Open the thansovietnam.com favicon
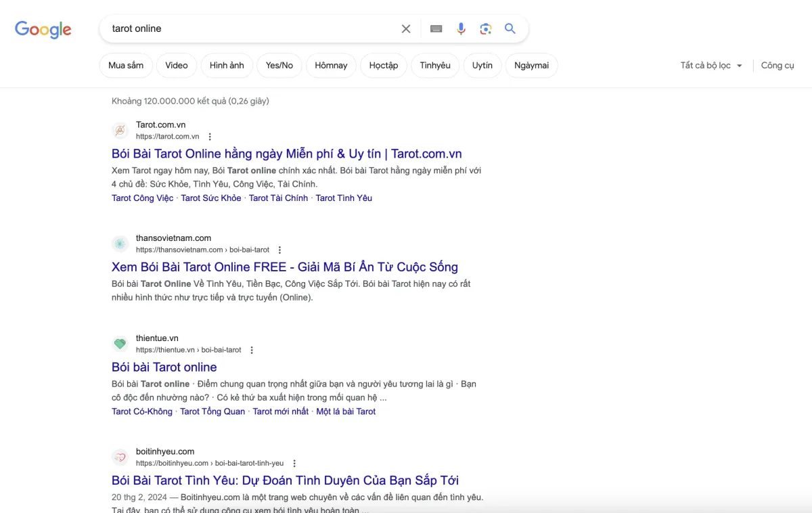This screenshot has height=513, width=812. click(x=120, y=244)
